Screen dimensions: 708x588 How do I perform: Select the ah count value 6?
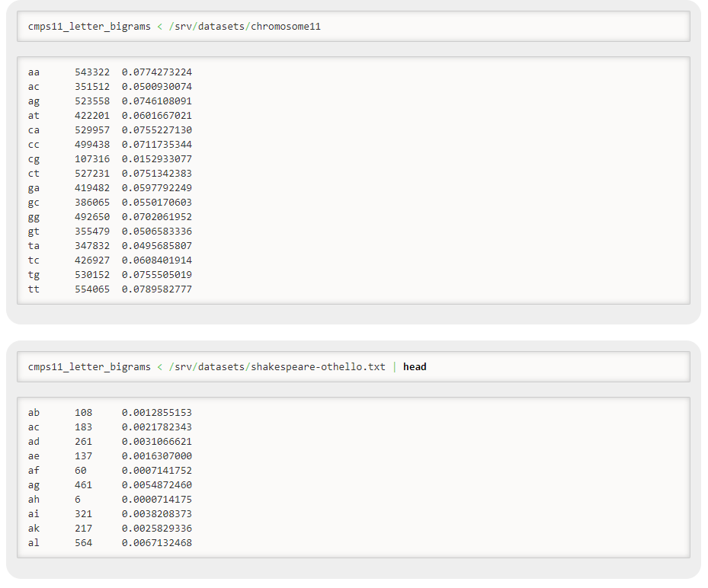pos(80,499)
